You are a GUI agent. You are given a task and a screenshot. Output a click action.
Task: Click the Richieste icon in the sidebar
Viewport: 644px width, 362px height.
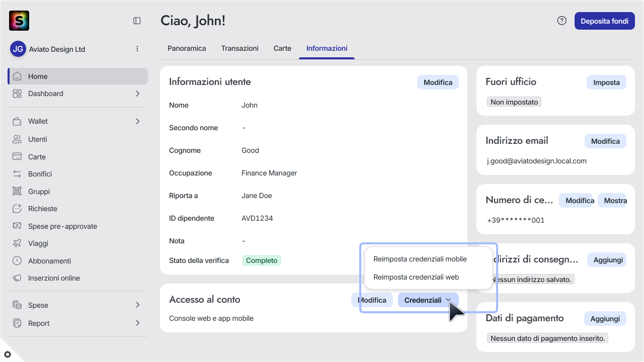click(18, 209)
